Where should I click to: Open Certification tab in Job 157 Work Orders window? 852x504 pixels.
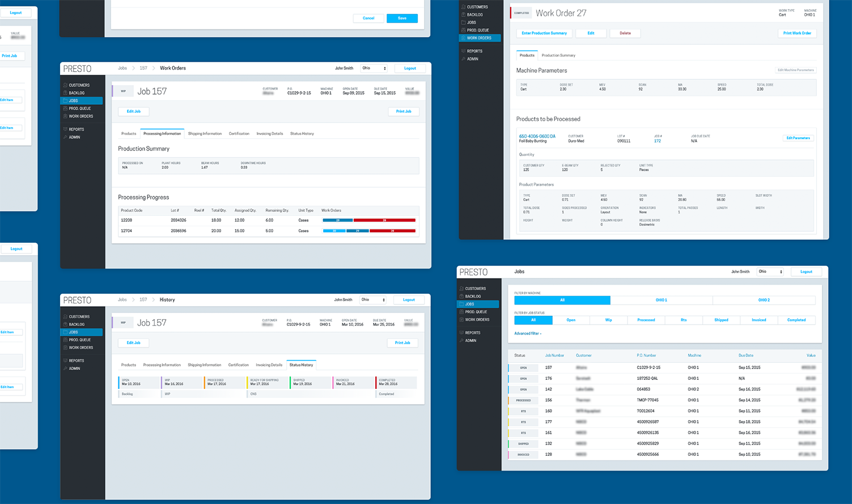[239, 134]
